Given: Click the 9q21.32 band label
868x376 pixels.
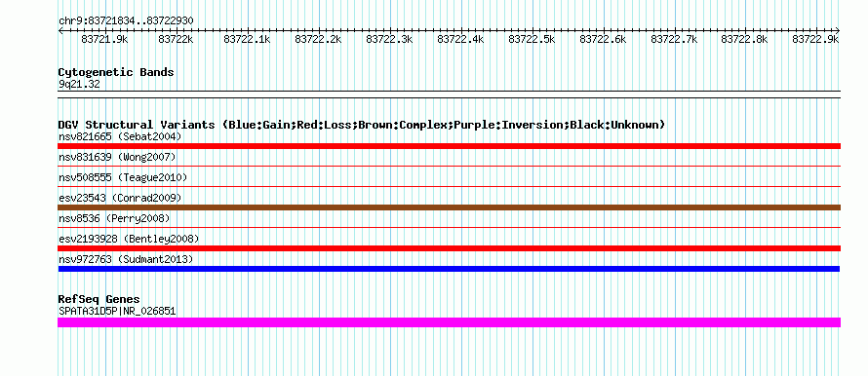Looking at the screenshot, I should pos(79,84).
